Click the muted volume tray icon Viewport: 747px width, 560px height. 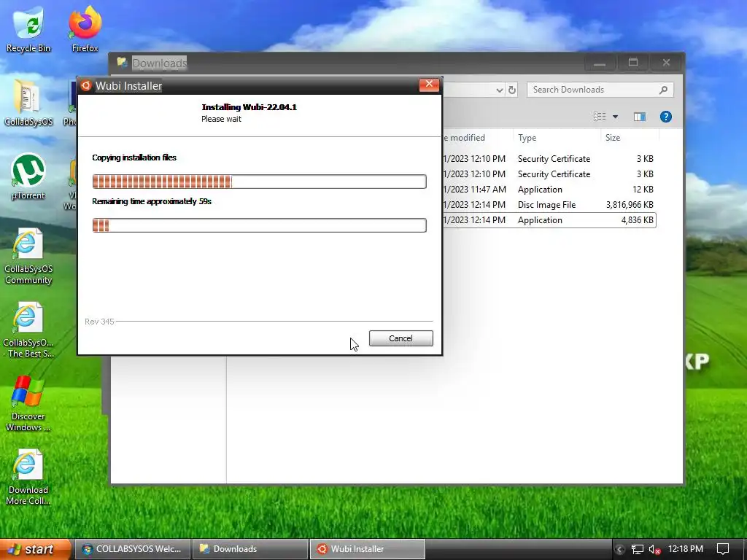654,550
